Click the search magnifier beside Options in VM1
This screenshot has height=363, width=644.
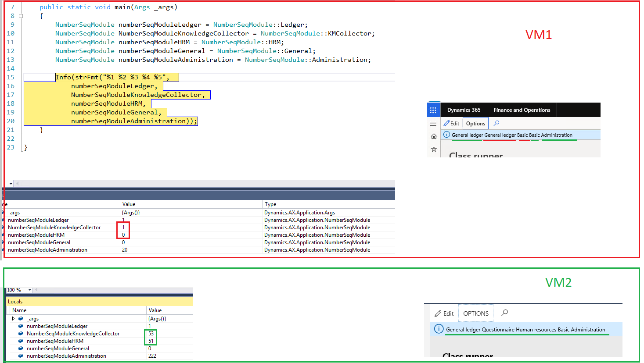click(x=496, y=123)
